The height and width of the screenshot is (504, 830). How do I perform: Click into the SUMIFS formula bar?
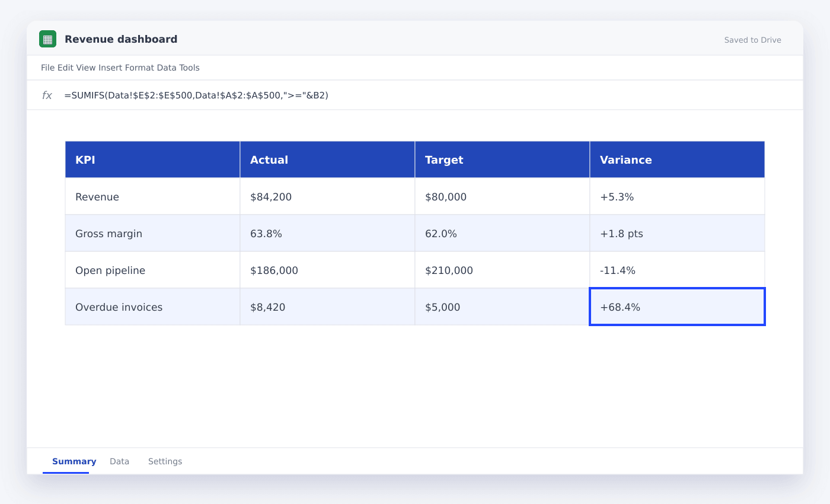coord(196,95)
